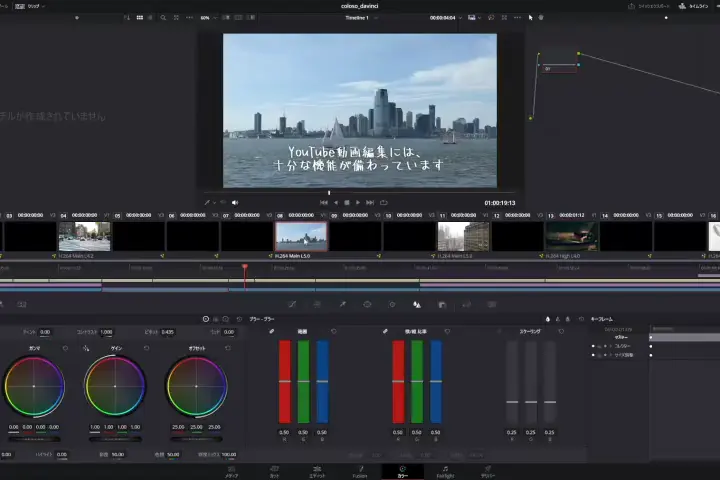Image resolution: width=720 pixels, height=480 pixels.
Task: Select sharpen mode triangle icon
Action: [558, 319]
